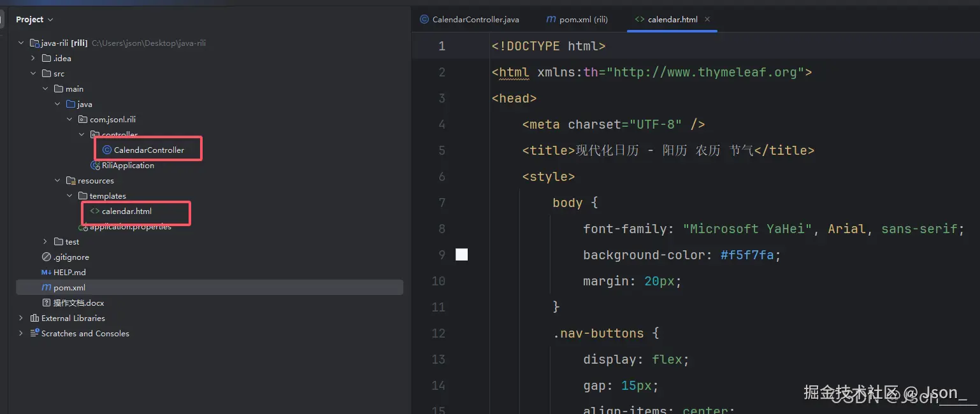
Task: Click the Scratches and Consoles icon
Action: (x=34, y=333)
